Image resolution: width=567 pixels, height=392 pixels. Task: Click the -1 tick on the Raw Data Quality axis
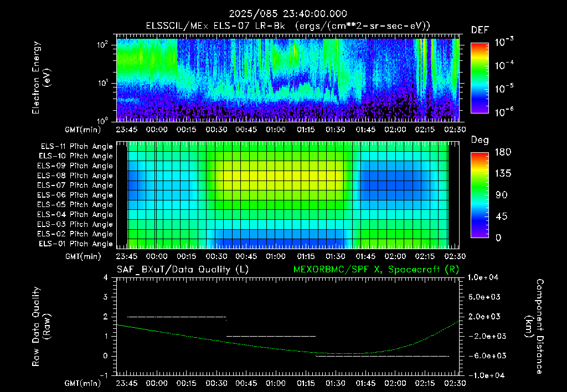pyautogui.click(x=104, y=375)
